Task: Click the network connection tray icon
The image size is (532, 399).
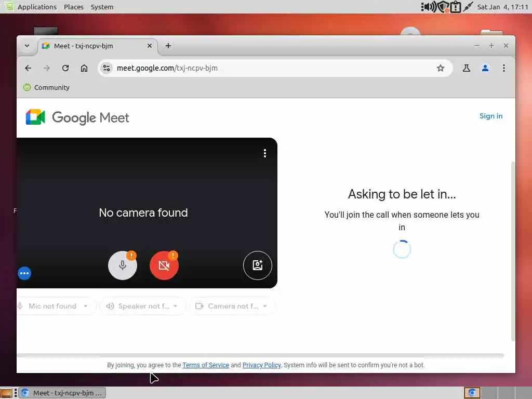Action: pyautogui.click(x=468, y=6)
